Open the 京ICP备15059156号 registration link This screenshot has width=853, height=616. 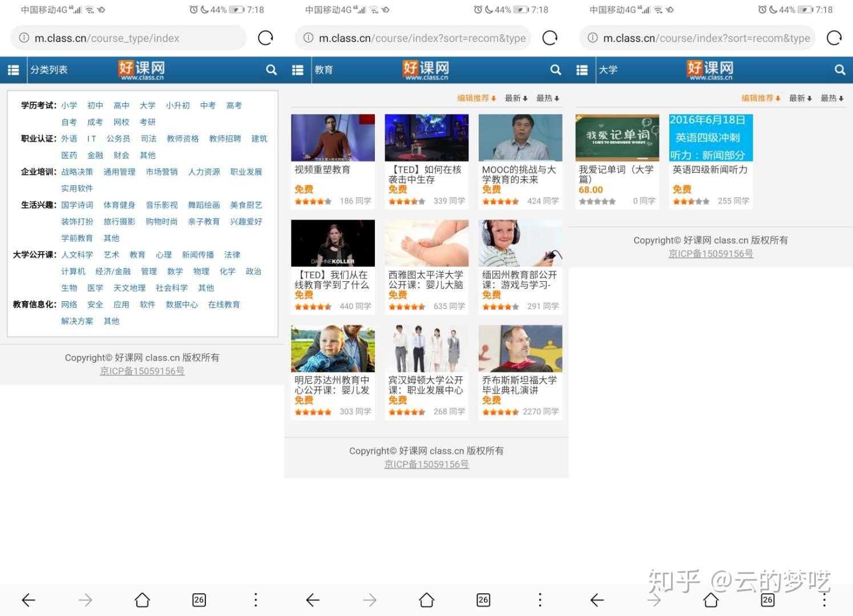coord(142,371)
